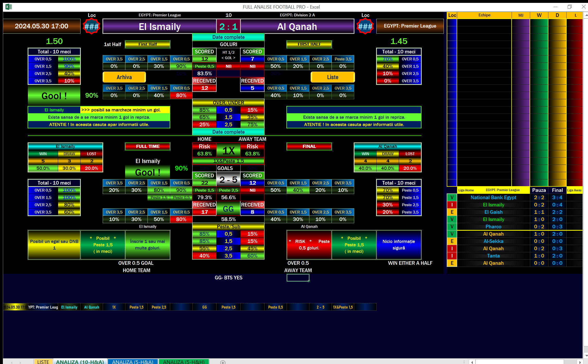The height and width of the screenshot is (364, 588).
Task: Click the green Gool ! cell near 1st half
Action: 54,96
